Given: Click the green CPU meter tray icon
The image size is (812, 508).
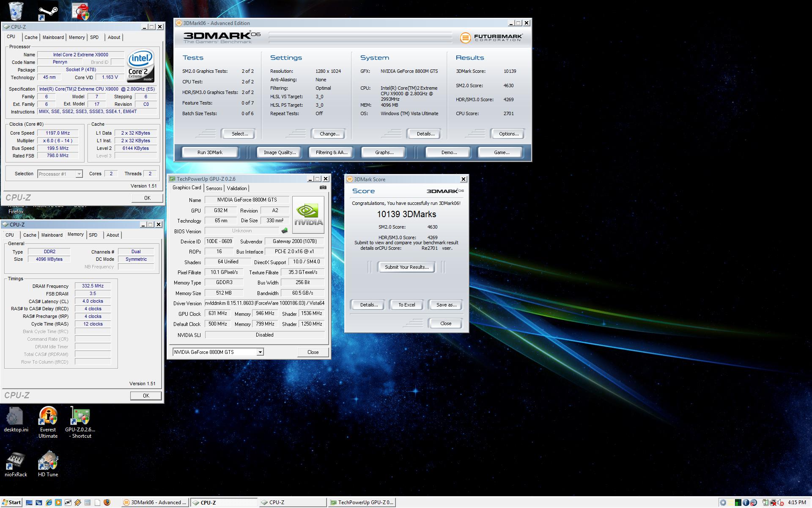Looking at the screenshot, I should coord(738,502).
